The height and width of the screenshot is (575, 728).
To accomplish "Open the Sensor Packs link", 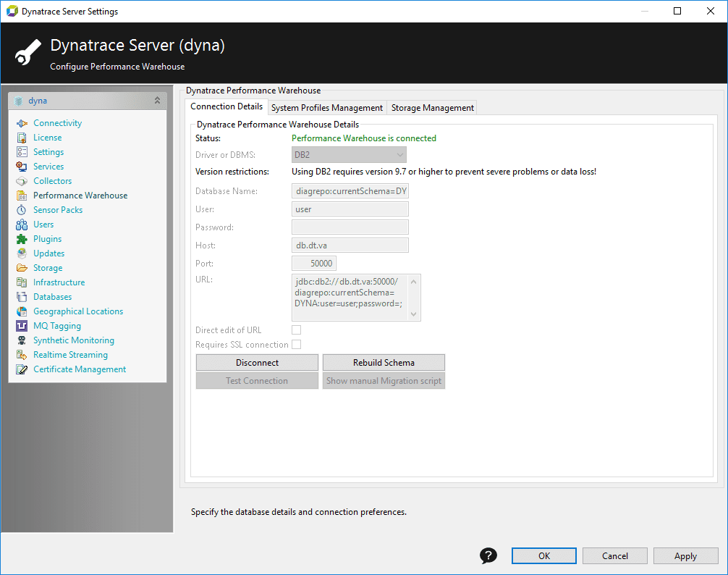I will tap(58, 210).
